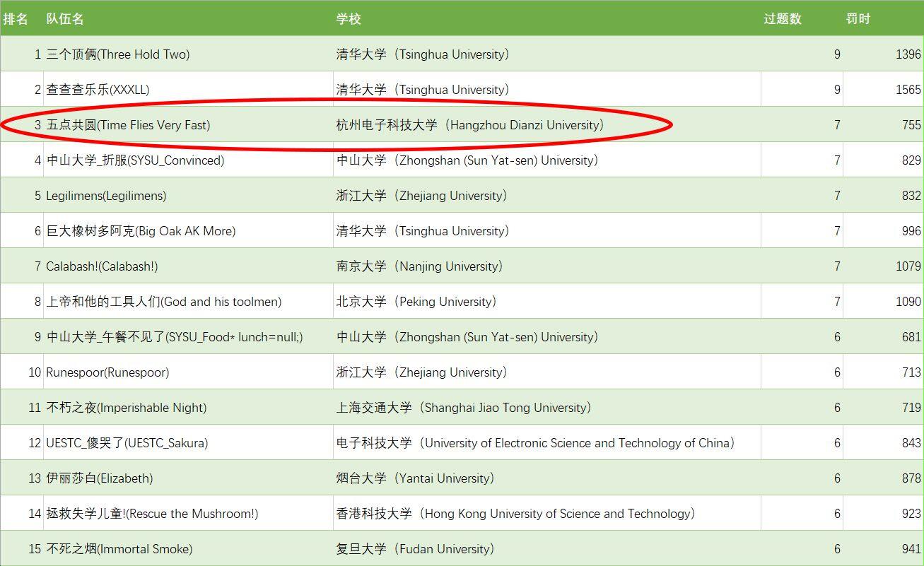Click penalty value 878
Viewport: 924px width, 566px height.
[911, 478]
